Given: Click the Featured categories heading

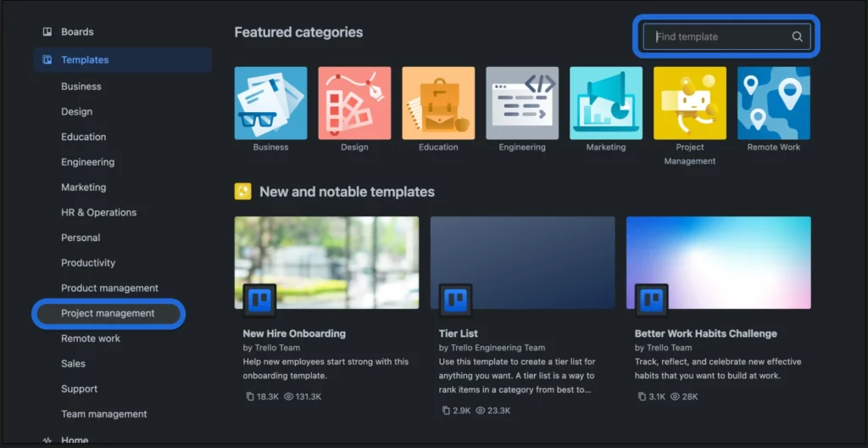Looking at the screenshot, I should (x=299, y=32).
